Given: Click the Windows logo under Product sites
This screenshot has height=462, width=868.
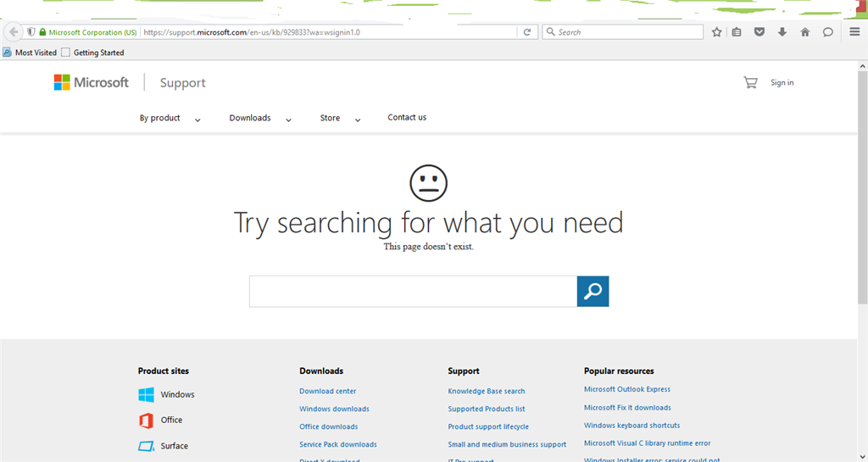Looking at the screenshot, I should click(x=146, y=394).
